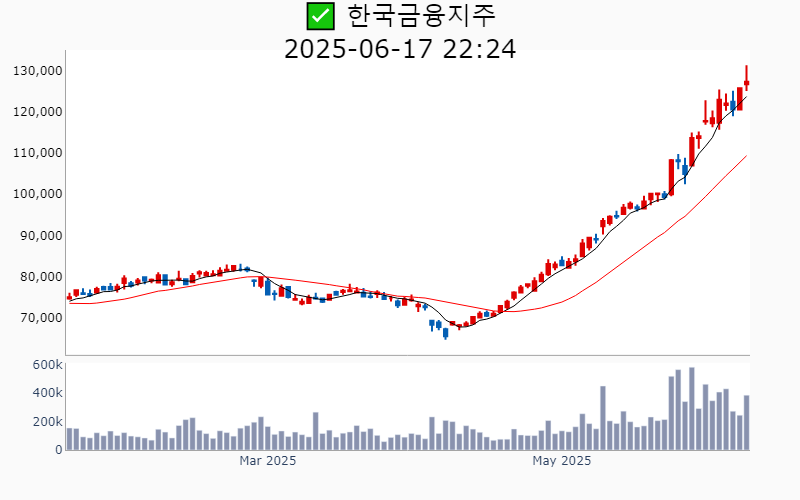800x500 pixels.
Task: Click the Mar 2025 date label
Action: pyautogui.click(x=268, y=461)
